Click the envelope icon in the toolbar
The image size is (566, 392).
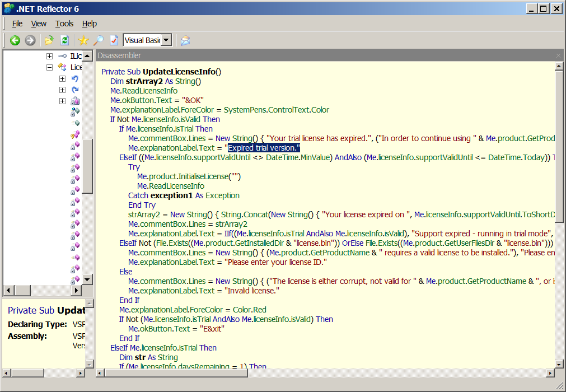(185, 40)
